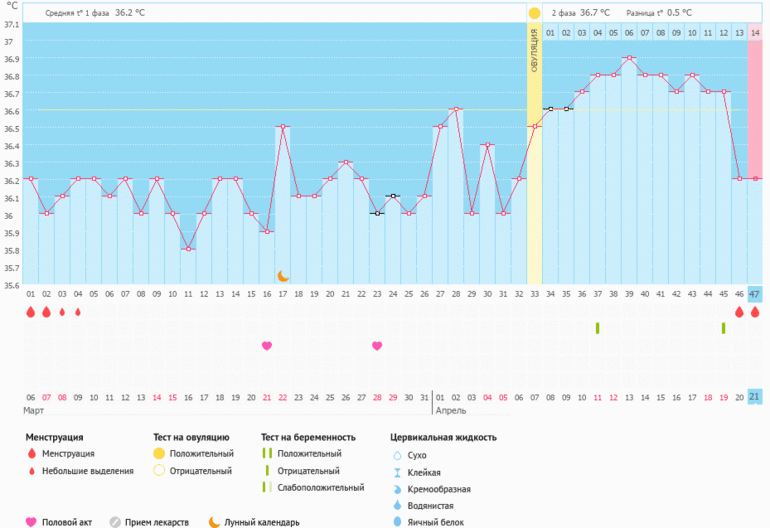Click the Положительный ovulation test yellow circle
This screenshot has height=528, width=770.
pos(158,454)
